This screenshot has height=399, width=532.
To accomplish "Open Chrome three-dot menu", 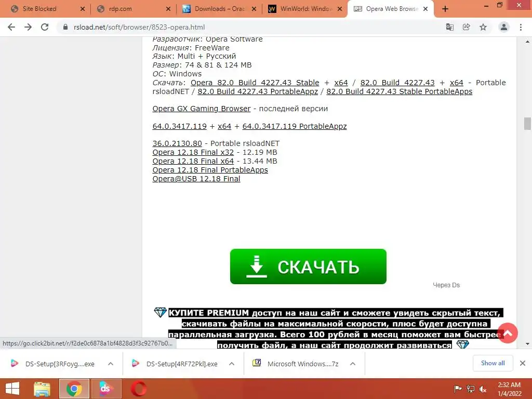I will (521, 27).
